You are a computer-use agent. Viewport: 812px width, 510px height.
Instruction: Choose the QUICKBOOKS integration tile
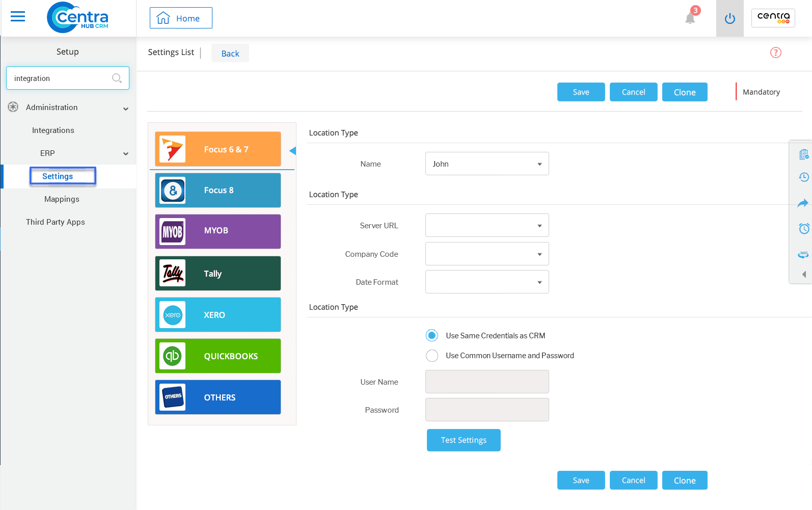pyautogui.click(x=218, y=356)
